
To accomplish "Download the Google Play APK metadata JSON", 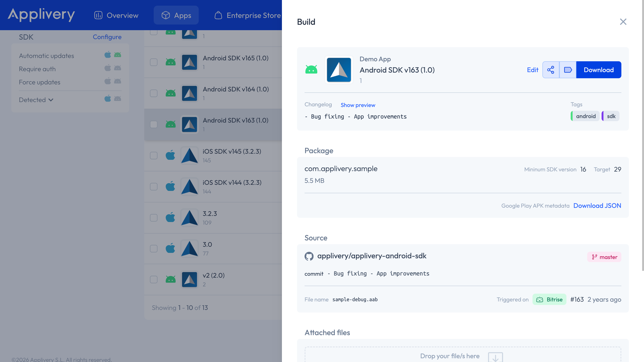I will [x=597, y=206].
